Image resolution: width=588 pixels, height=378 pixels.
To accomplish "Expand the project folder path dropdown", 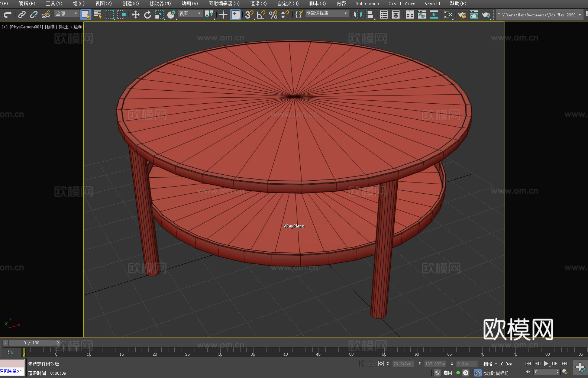I will [x=579, y=15].
